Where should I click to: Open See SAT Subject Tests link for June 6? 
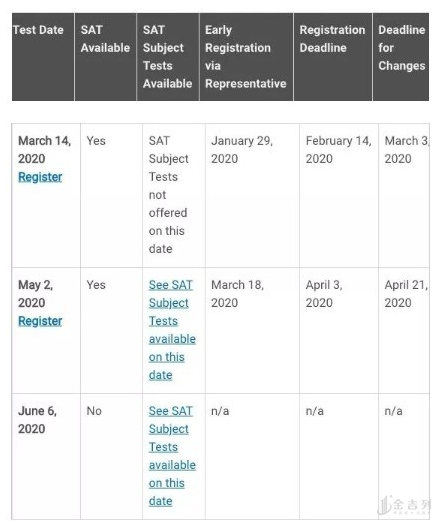point(172,456)
